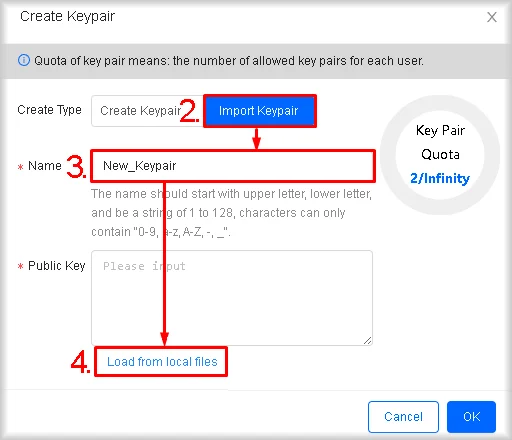Image resolution: width=512 pixels, height=440 pixels.
Task: Click the Name field label
Action: point(45,166)
